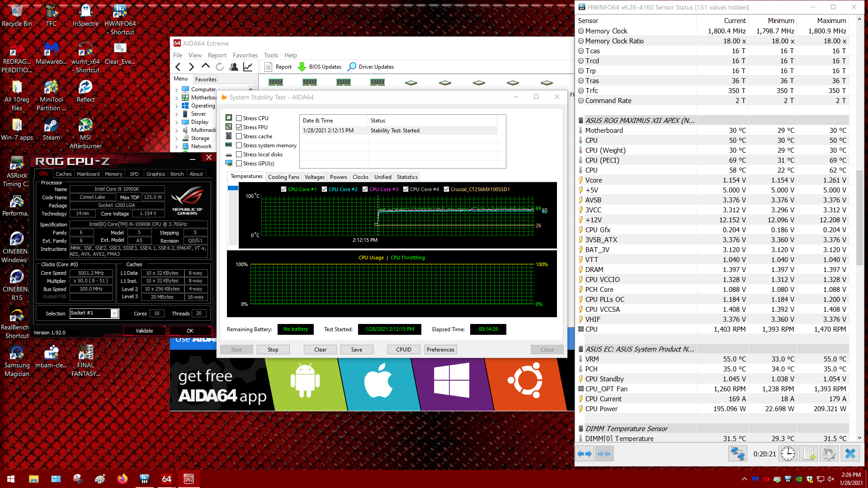Toggle CPU Core #3 graph checkbox
The height and width of the screenshot is (488, 868).
[365, 189]
